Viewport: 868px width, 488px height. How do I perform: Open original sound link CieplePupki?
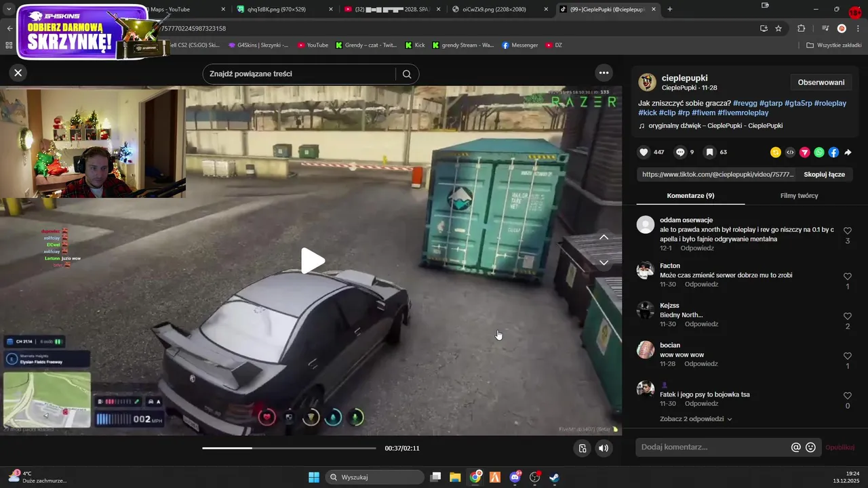click(711, 126)
